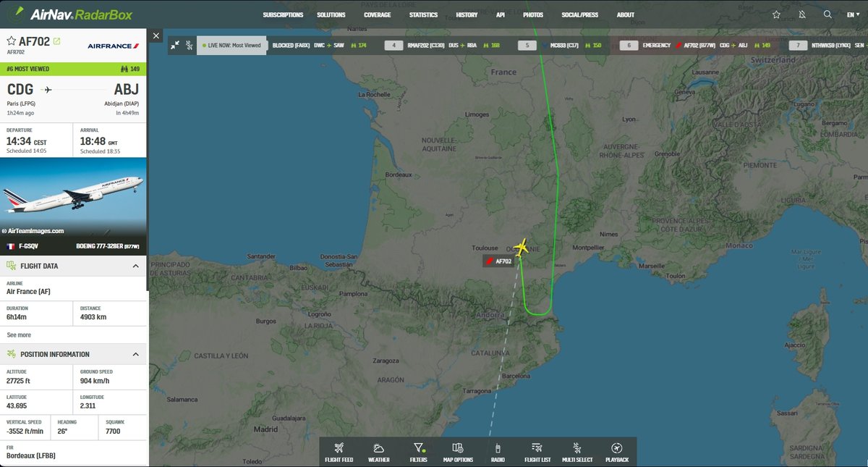Click Position Information satellite icon

12,354
